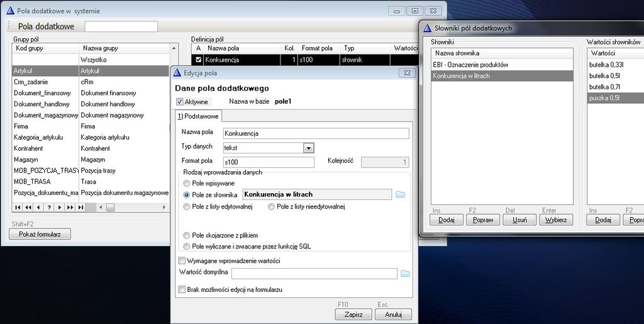Click the Format pola input field
Viewport: 644px width, 324px height.
(x=269, y=162)
